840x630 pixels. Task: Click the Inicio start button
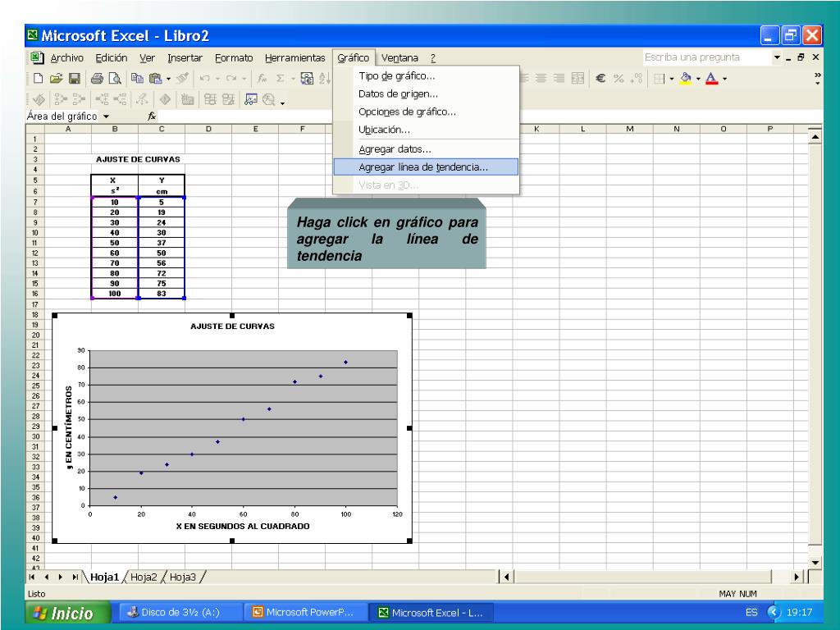pos(68,613)
